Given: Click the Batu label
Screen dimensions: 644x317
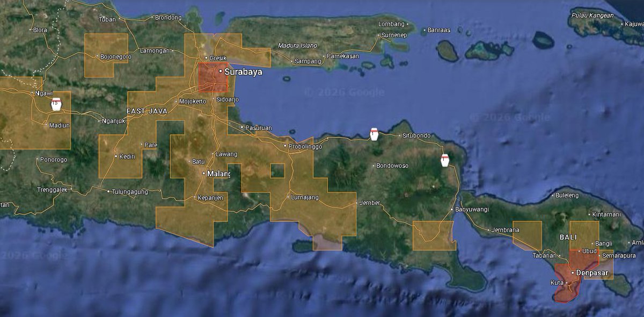Looking at the screenshot, I should coord(199,161).
